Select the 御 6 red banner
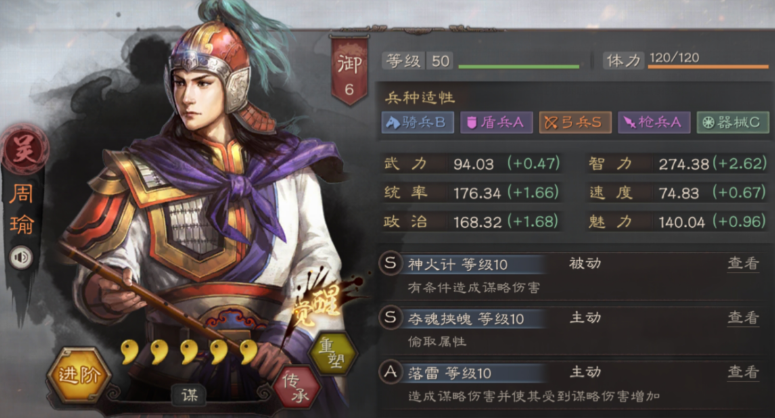Viewport: 775px width, 418px height. click(349, 70)
